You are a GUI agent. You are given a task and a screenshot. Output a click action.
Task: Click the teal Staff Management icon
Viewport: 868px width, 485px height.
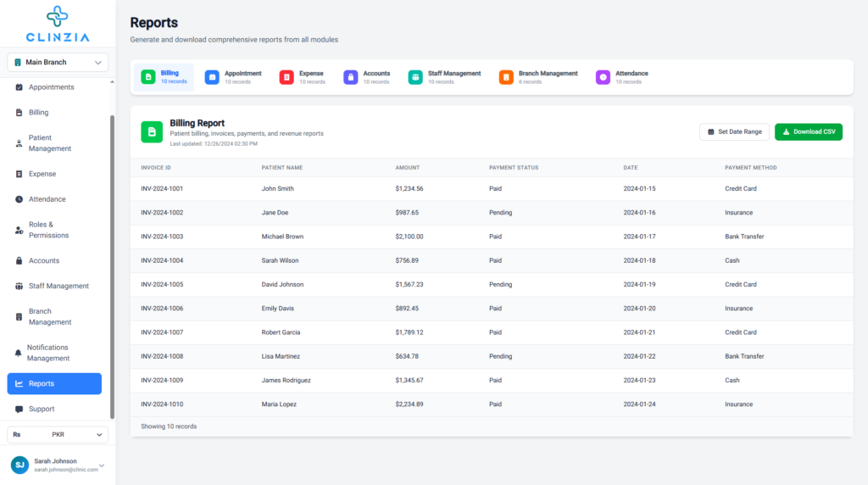point(415,77)
